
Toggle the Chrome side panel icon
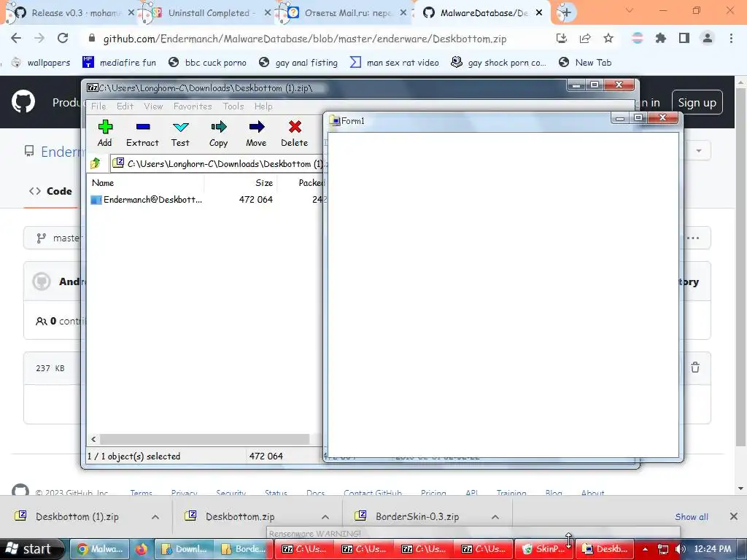coord(684,39)
